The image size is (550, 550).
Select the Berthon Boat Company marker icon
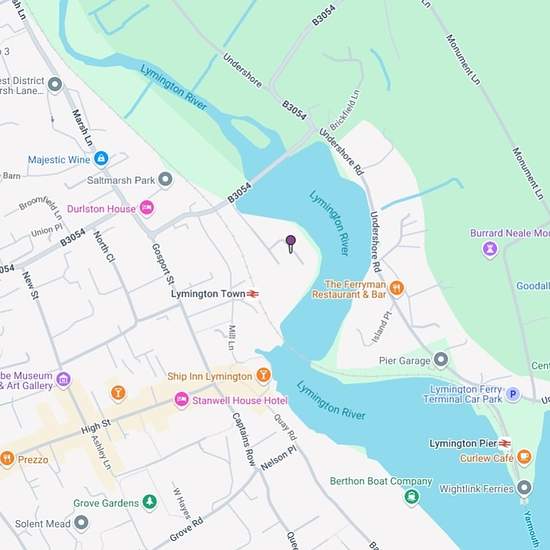pos(411,496)
